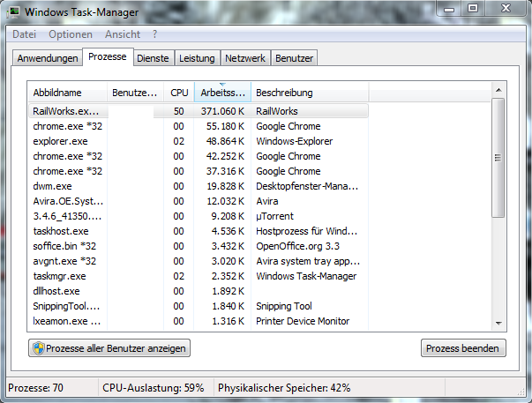Click the vertical scrollbar thumb
The height and width of the screenshot is (403, 532).
(498, 158)
